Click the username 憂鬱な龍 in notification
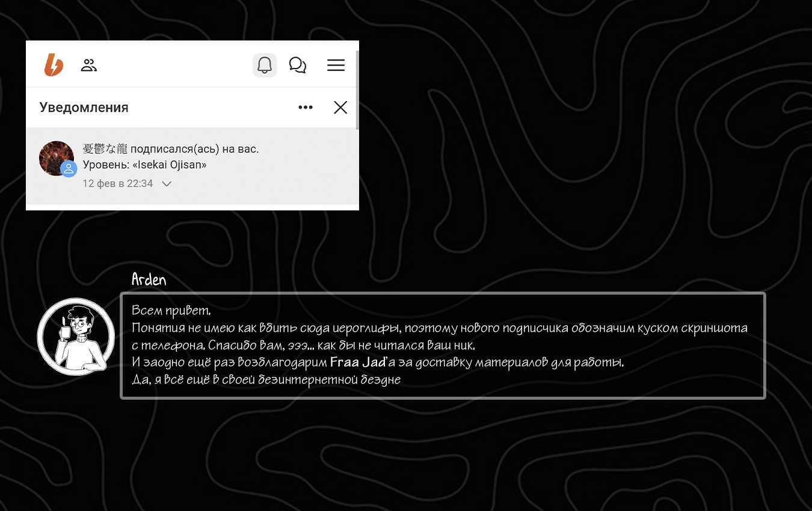Viewport: 812px width, 511px height. [105, 149]
